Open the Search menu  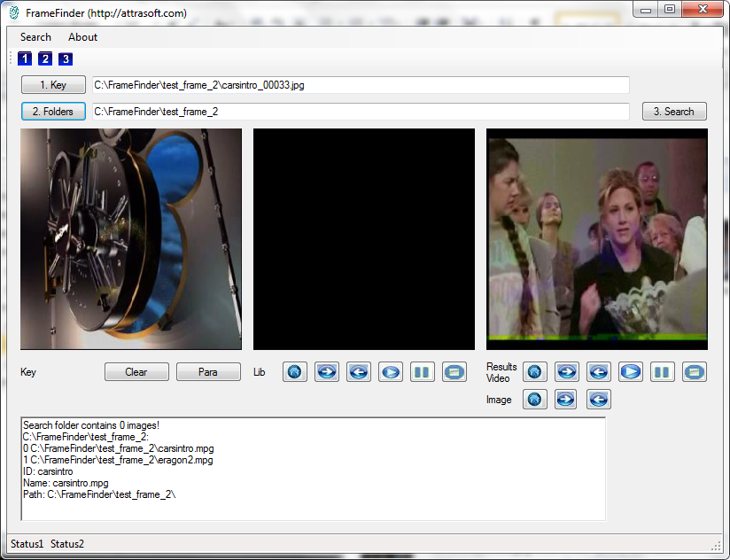(35, 37)
